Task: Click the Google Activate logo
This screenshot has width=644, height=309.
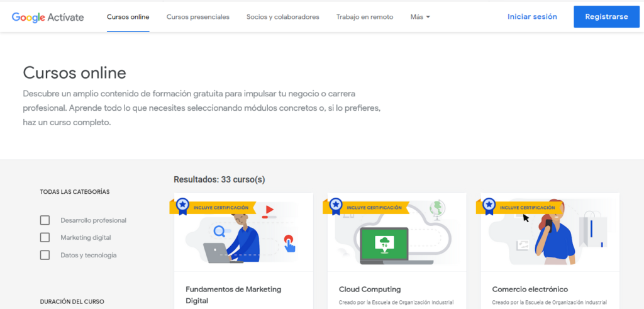Action: [x=48, y=17]
